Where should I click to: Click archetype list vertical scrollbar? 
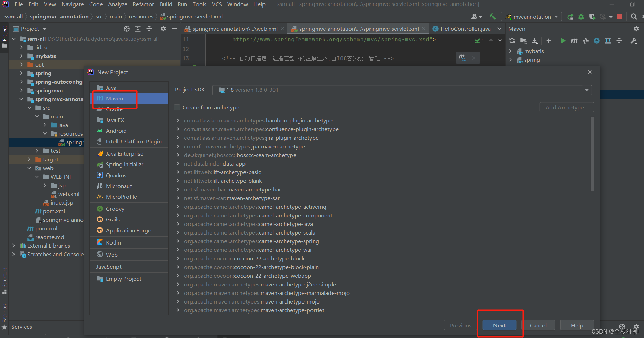click(593, 154)
